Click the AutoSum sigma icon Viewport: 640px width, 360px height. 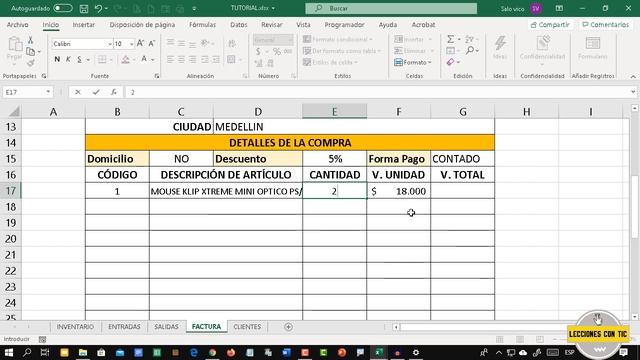pyautogui.click(x=450, y=39)
